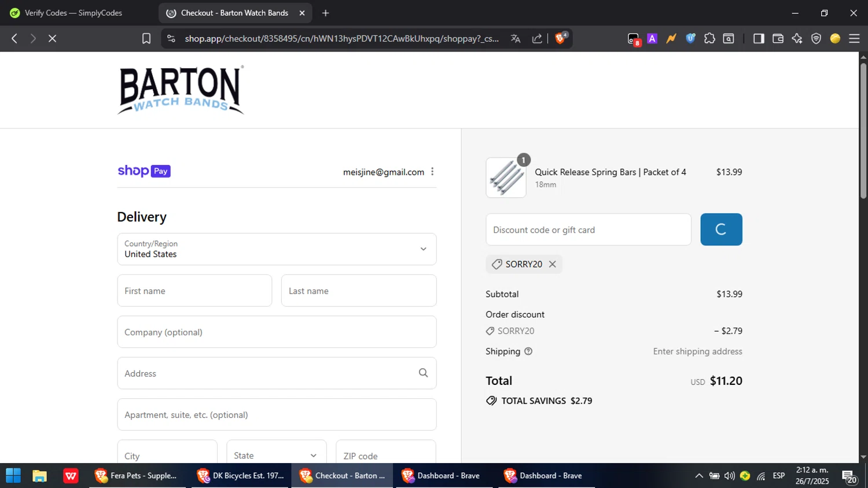Click the spring bars product thumbnail
This screenshot has height=488, width=868.
click(x=506, y=178)
